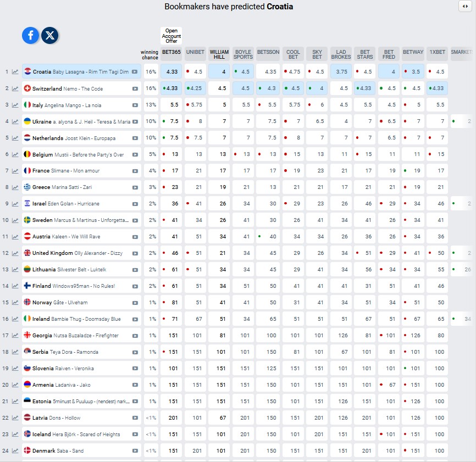Open Account Offer link above BET365
476x462 pixels.
[171, 36]
